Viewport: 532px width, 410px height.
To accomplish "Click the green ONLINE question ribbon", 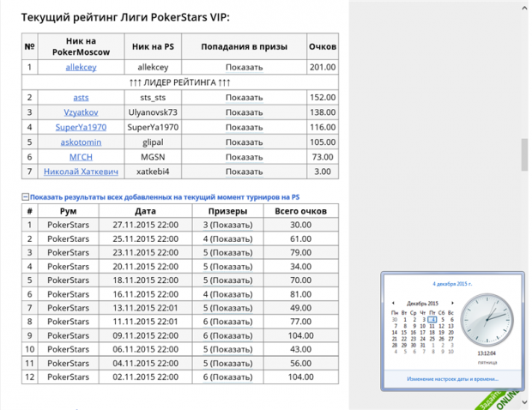I will pyautogui.click(x=498, y=400).
